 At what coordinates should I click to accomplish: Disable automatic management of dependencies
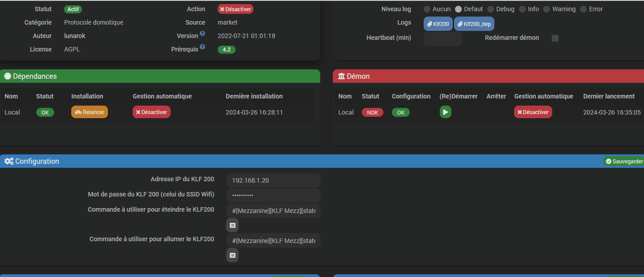(x=151, y=112)
